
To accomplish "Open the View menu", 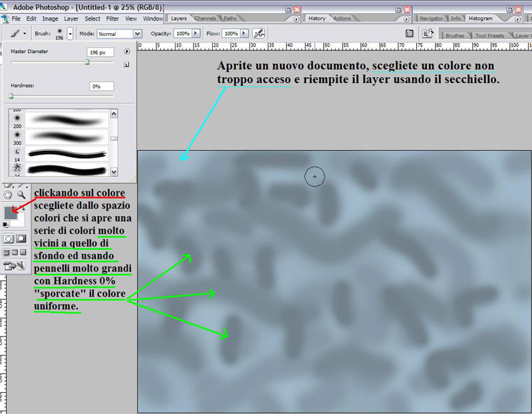I will pos(131,19).
